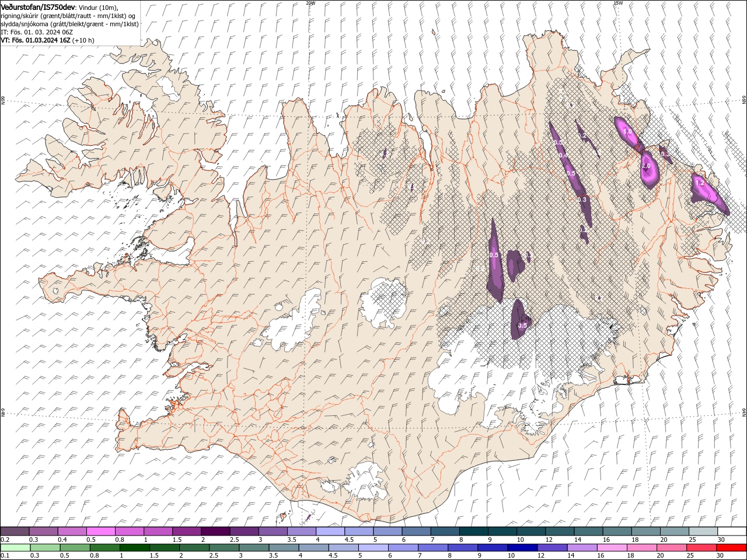Click the '16' label beneath the upper color scale
The image size is (747, 560).
coord(606,540)
